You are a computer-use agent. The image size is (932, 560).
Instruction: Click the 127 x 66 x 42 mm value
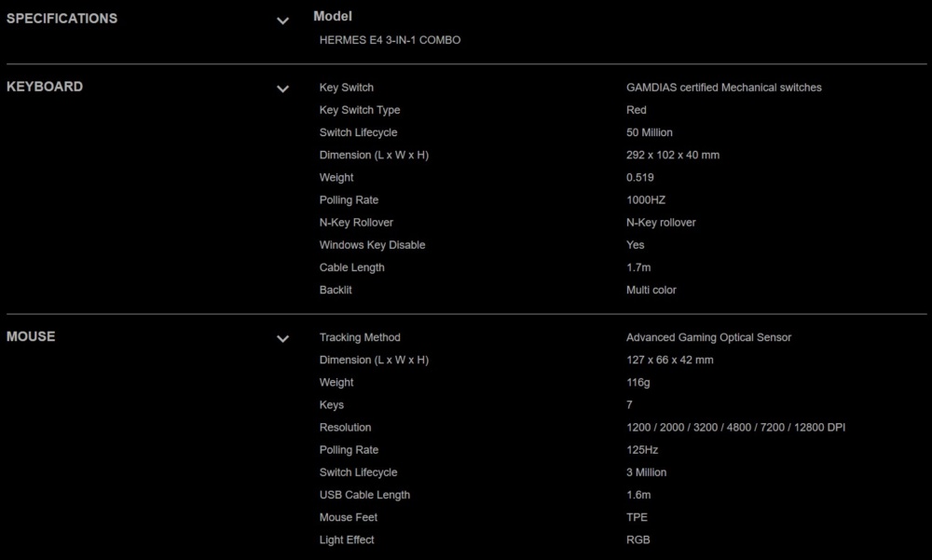click(670, 361)
